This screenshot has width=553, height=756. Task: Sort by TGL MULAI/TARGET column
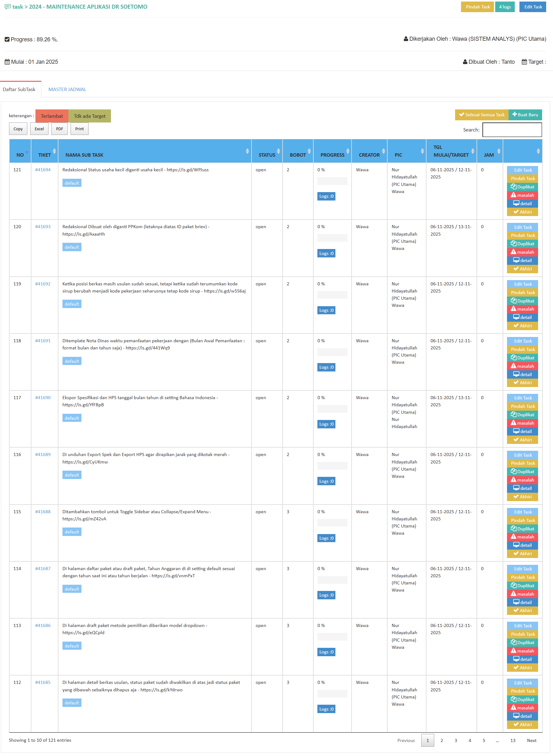[451, 151]
